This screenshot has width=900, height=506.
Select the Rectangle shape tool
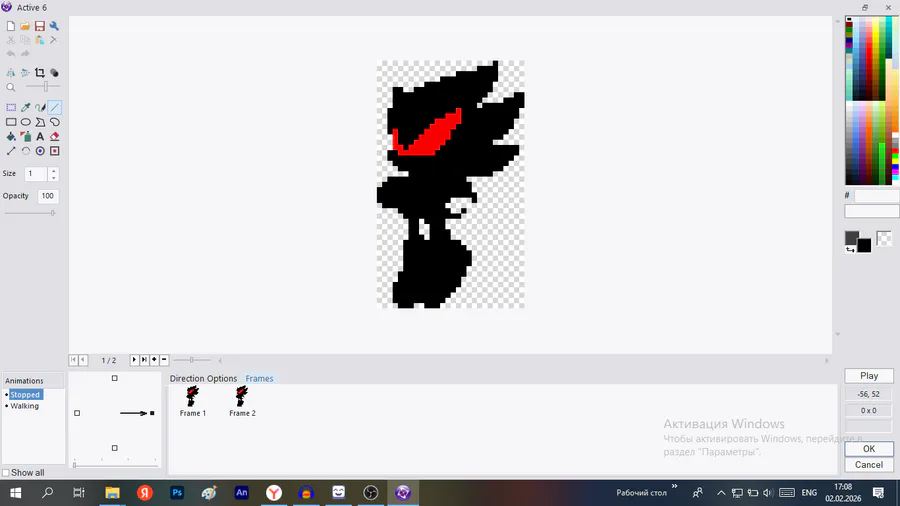pyautogui.click(x=11, y=122)
